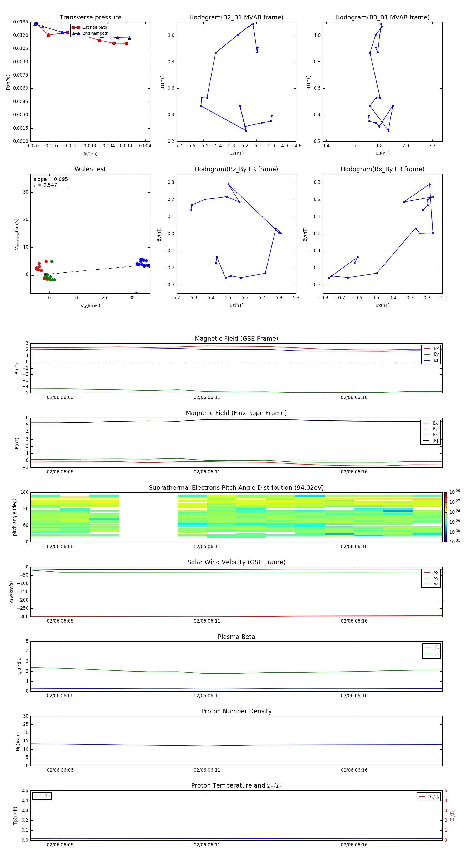Click '02/06 06:16' tick under proton temperature plot
The height and width of the screenshot is (868, 473).
354,845
